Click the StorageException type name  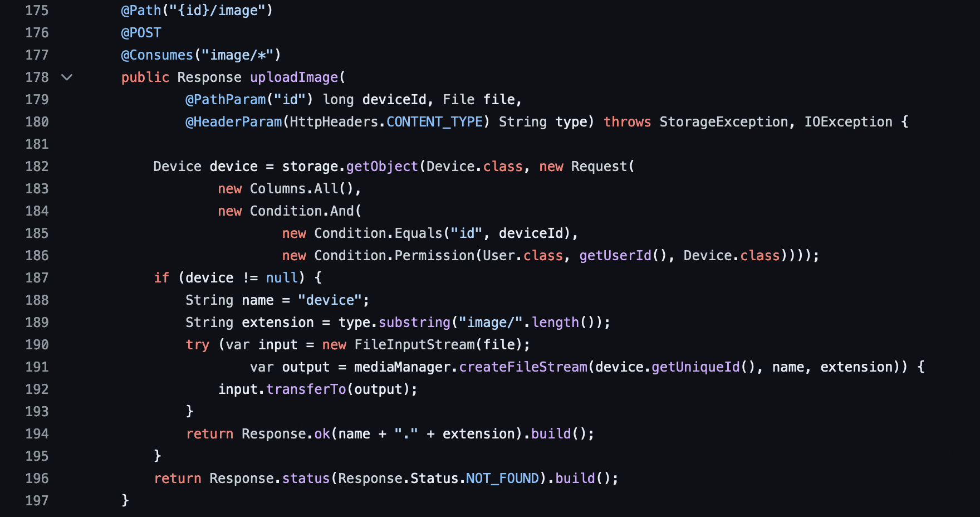pos(723,122)
